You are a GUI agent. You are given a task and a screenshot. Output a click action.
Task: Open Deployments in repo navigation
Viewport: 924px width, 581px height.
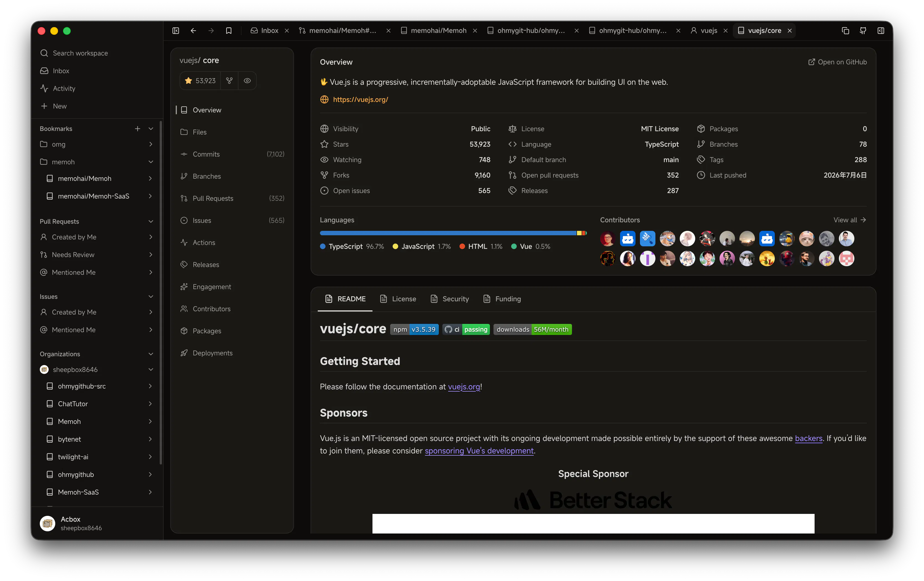[x=232, y=353]
